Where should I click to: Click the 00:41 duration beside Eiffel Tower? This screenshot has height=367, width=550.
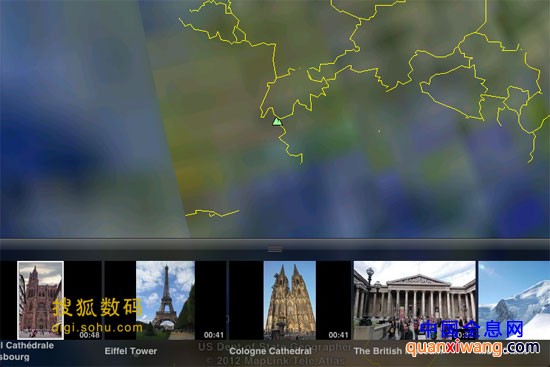pyautogui.click(x=214, y=335)
